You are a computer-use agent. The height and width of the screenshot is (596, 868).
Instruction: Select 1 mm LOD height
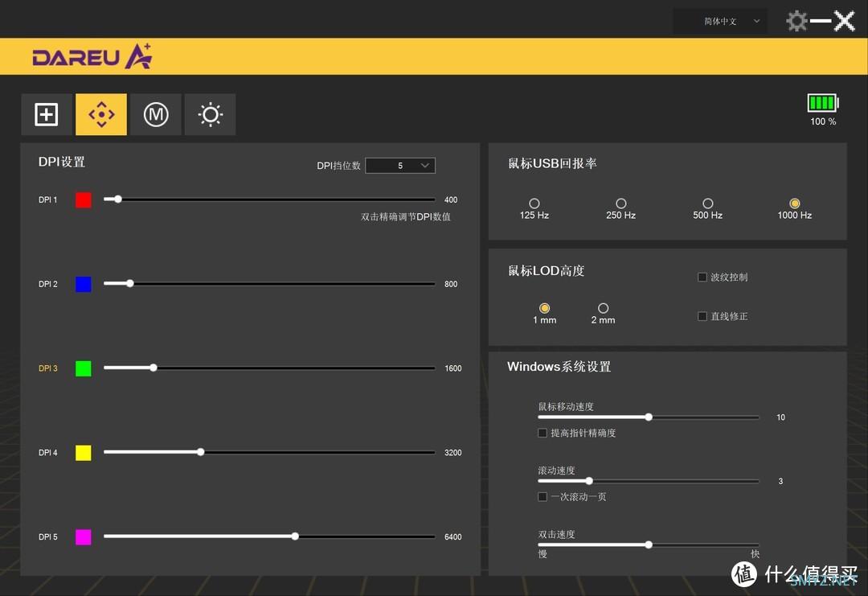545,308
